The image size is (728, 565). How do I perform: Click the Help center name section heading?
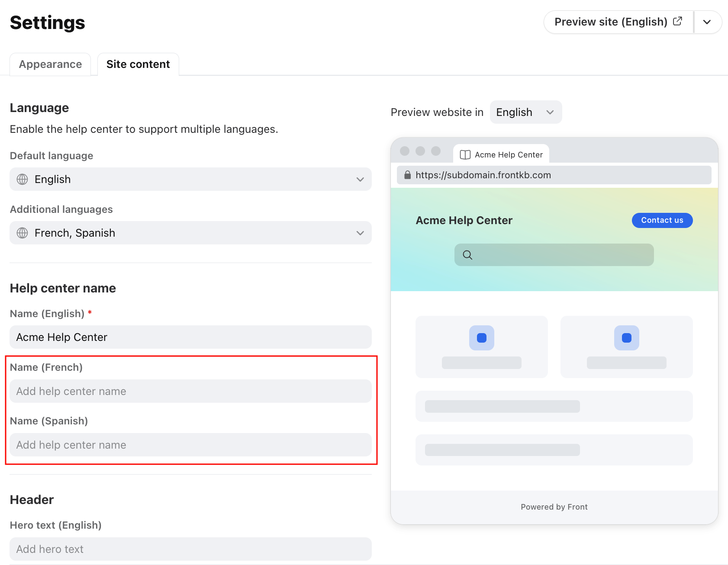tap(63, 288)
